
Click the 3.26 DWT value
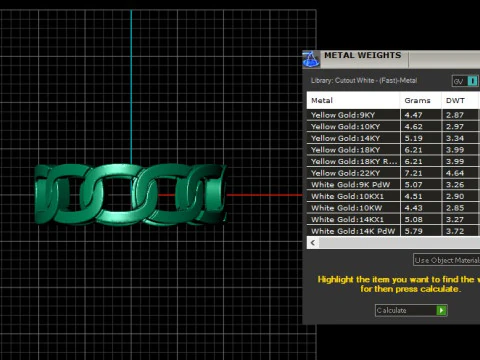[x=455, y=185]
